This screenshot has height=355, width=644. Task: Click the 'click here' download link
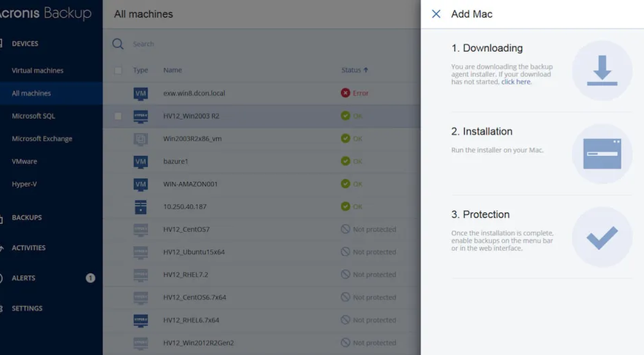(x=516, y=81)
